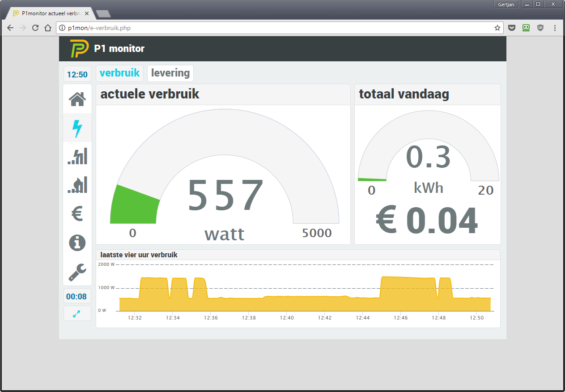Click the 00:08 countdown timer
The height and width of the screenshot is (392, 565).
tap(77, 296)
